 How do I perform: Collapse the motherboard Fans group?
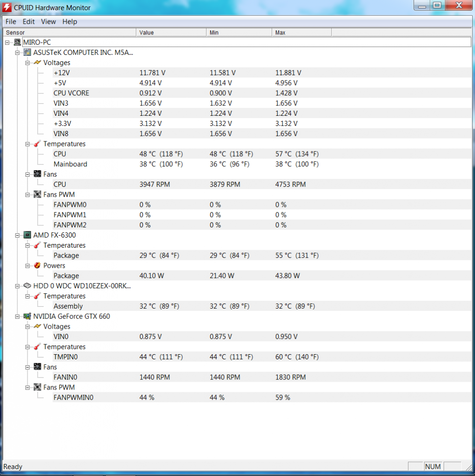click(27, 174)
